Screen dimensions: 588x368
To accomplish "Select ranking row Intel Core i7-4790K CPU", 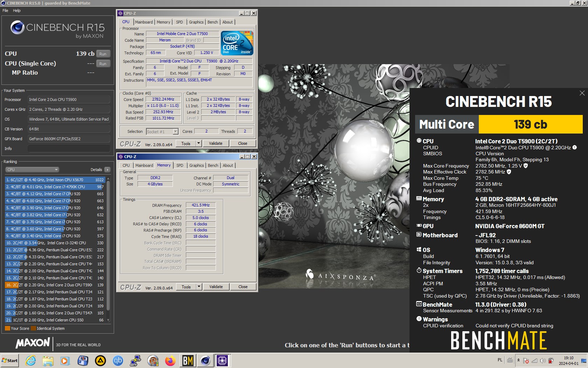I will point(55,187).
